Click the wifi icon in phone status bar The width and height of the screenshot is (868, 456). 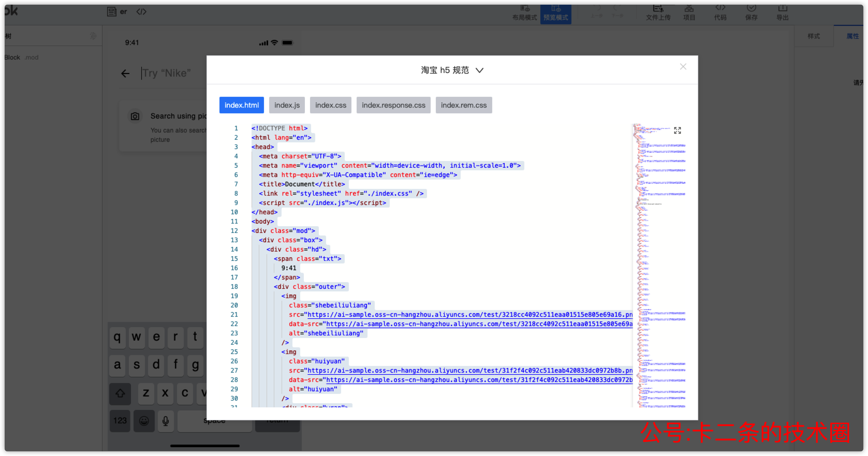tap(275, 42)
